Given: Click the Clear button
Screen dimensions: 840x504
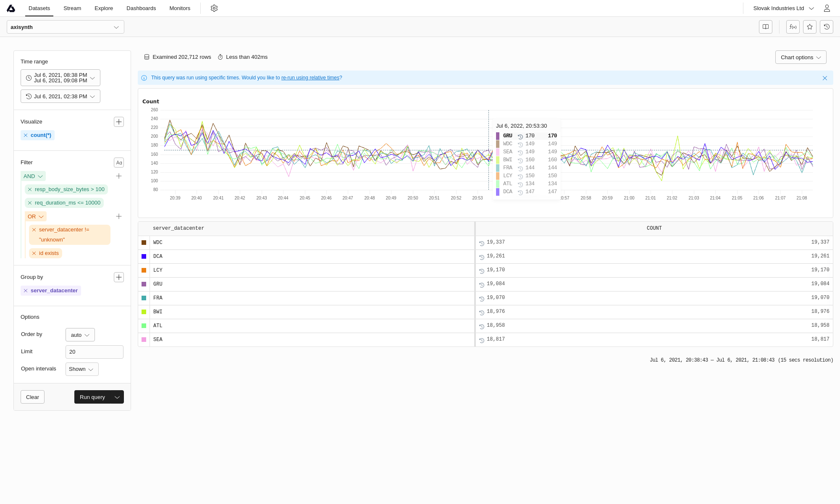Looking at the screenshot, I should tap(32, 397).
